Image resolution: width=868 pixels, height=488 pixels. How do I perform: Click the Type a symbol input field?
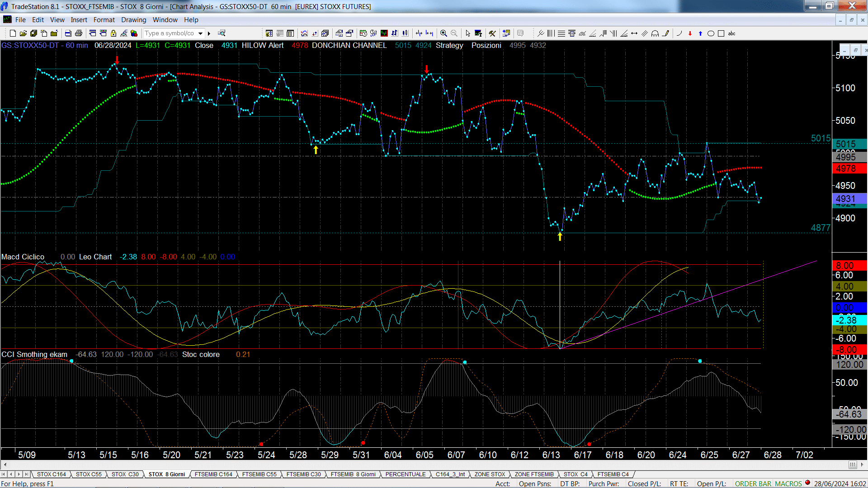170,33
